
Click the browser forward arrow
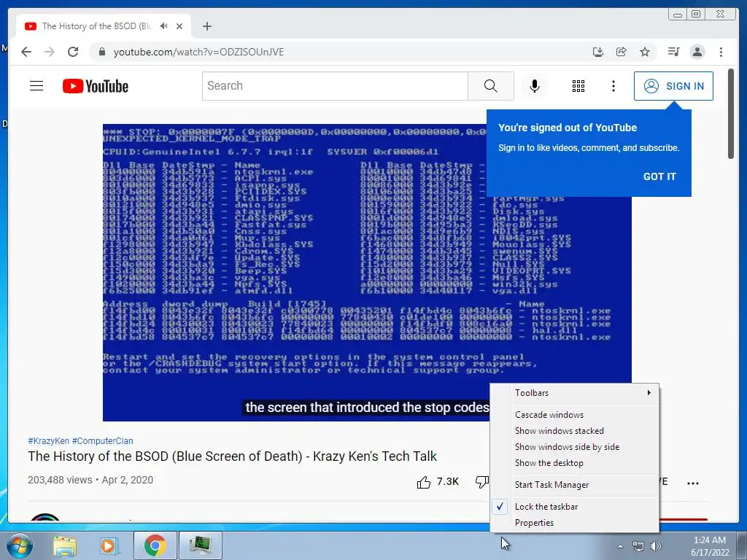coord(50,52)
